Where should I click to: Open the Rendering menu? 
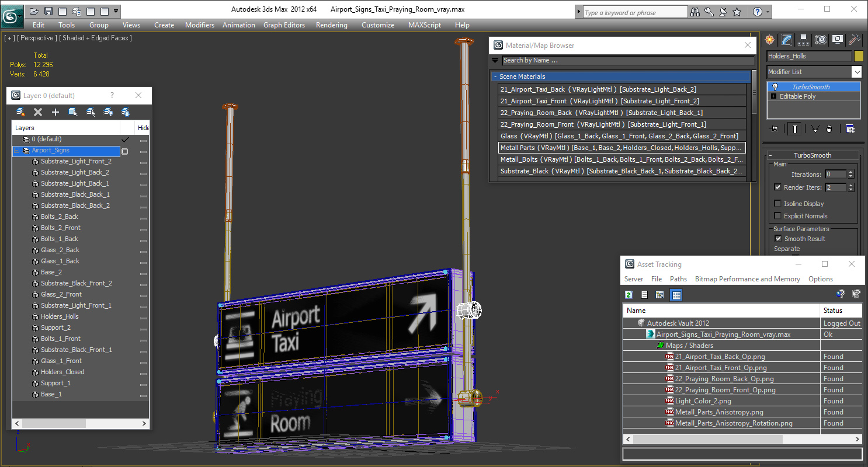331,25
